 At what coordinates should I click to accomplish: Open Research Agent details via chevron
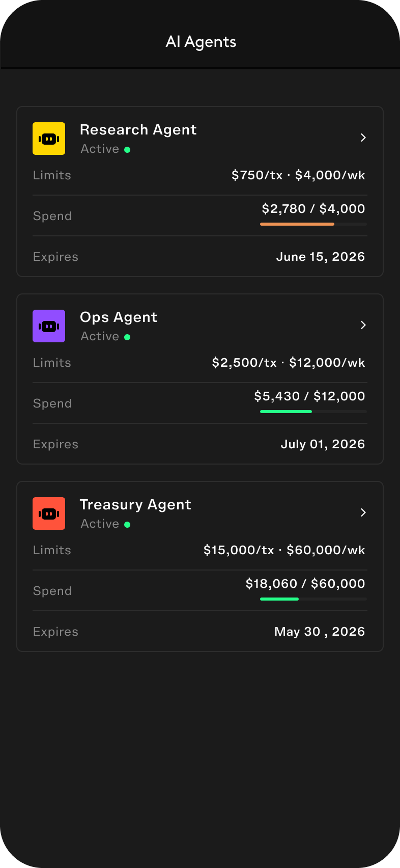(x=363, y=138)
